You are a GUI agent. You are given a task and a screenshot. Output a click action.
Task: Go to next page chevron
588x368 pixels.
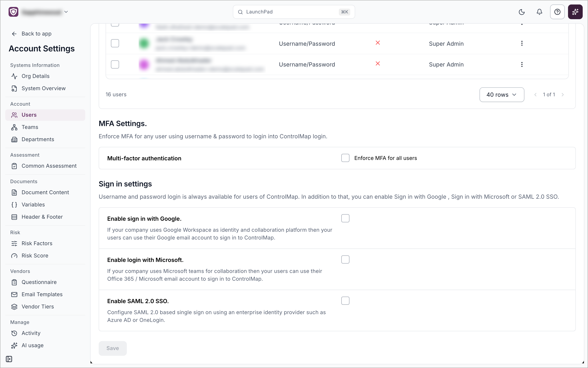point(563,95)
